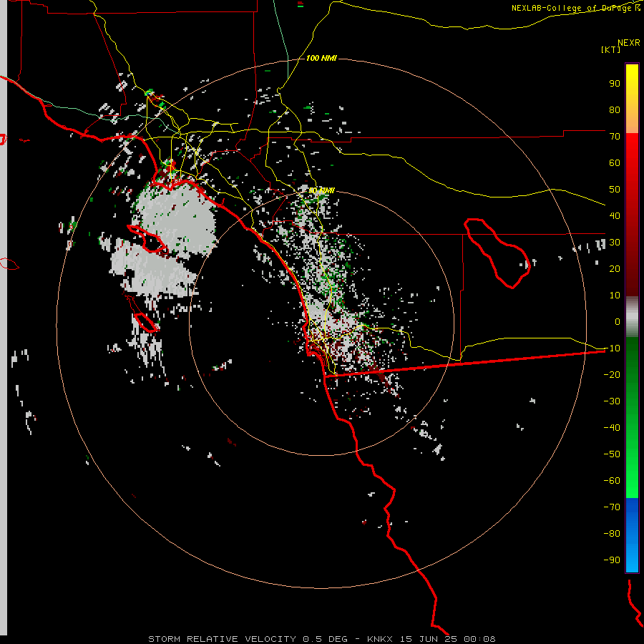644x644 pixels.
Task: Click the -90 value on velocity scale
Action: [x=612, y=560]
